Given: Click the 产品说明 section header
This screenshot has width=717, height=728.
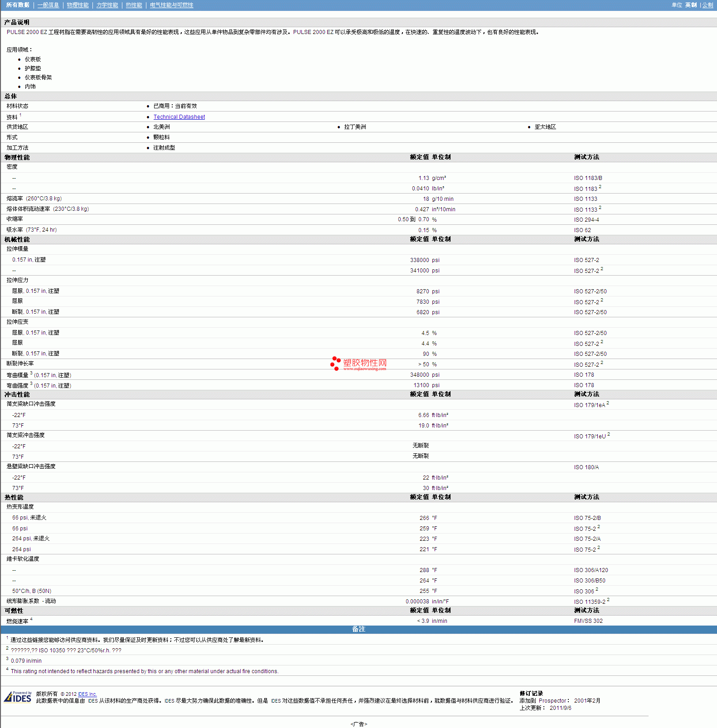Looking at the screenshot, I should coord(17,22).
